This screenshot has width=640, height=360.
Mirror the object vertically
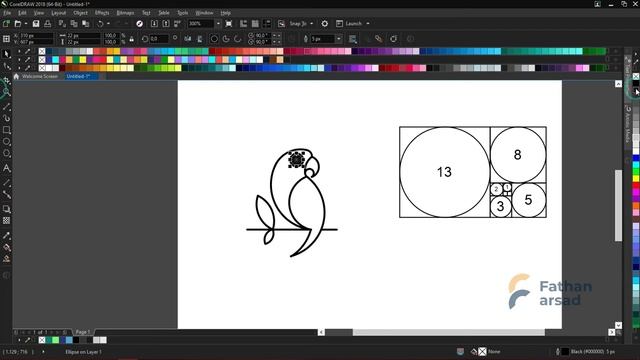pyautogui.click(x=200, y=39)
